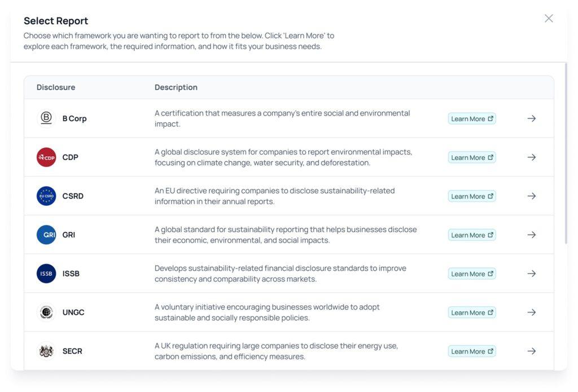Click the UNGC globe logo icon
578x392 pixels.
point(46,312)
